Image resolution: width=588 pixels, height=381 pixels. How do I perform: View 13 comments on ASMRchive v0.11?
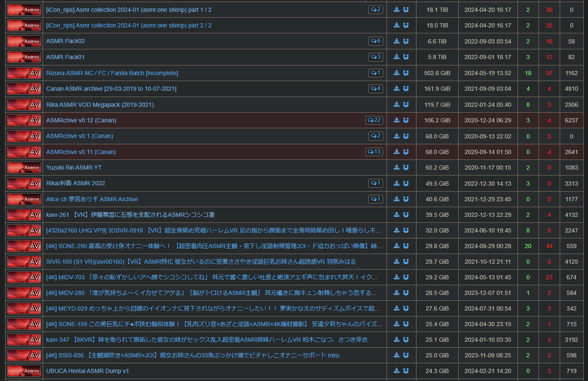374,152
